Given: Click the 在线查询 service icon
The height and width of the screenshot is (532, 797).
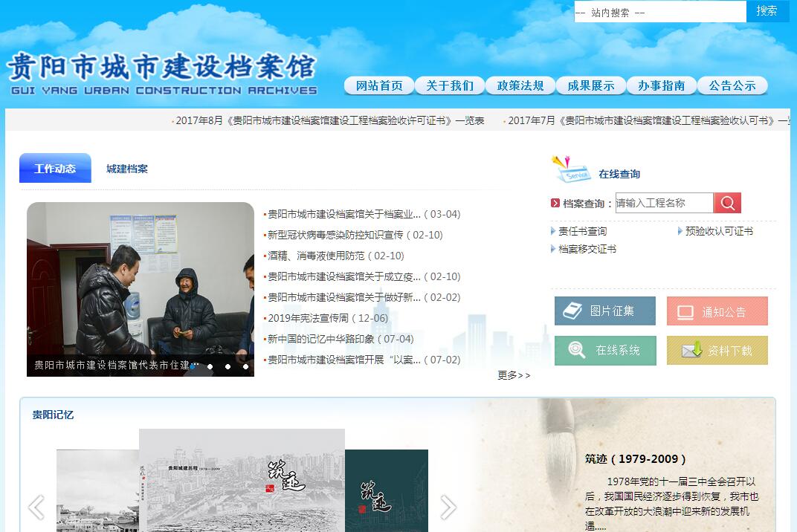Looking at the screenshot, I should click(571, 170).
